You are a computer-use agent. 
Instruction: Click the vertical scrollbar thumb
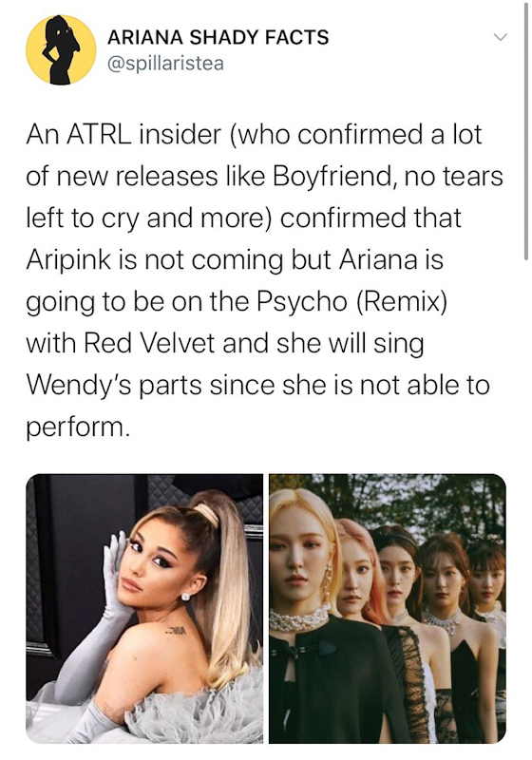tap(526, 131)
